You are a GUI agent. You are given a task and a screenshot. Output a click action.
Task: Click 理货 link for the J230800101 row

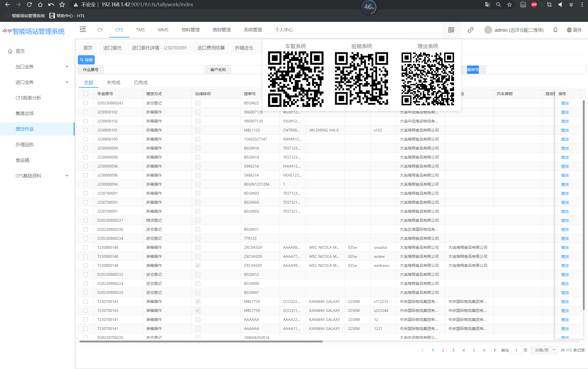click(565, 130)
